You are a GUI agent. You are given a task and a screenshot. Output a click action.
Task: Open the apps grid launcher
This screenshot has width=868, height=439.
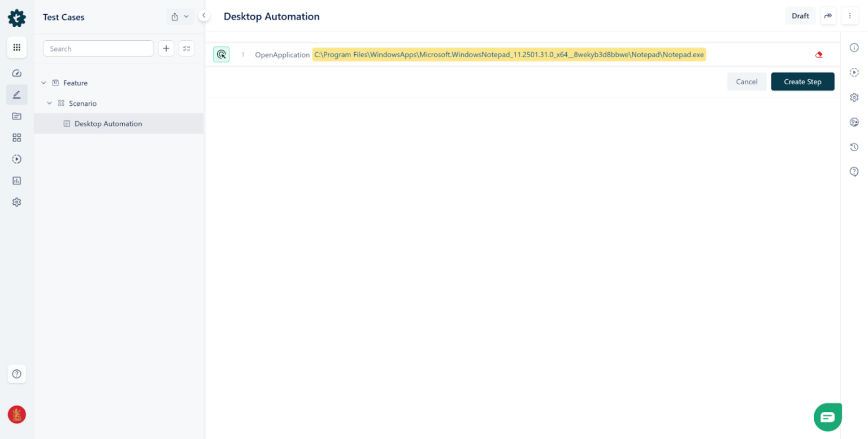click(17, 48)
